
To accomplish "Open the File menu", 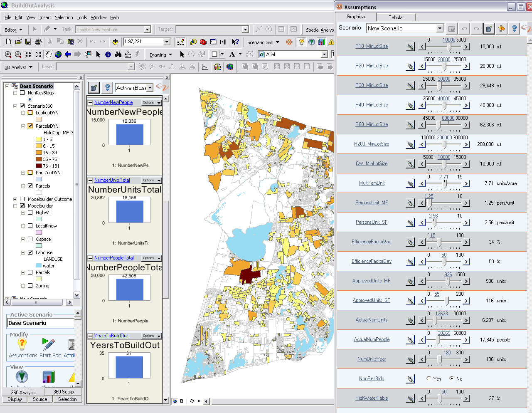I will (x=8, y=17).
